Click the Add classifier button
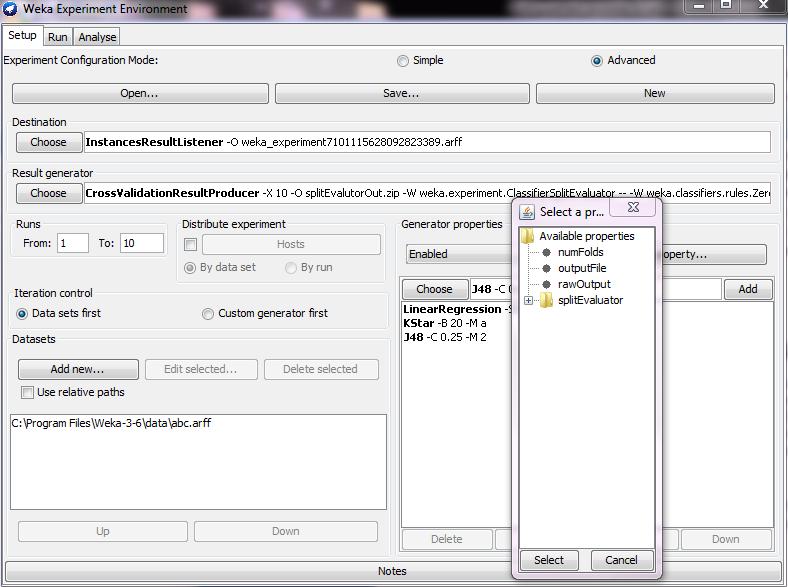The width and height of the screenshot is (788, 587). click(x=748, y=289)
